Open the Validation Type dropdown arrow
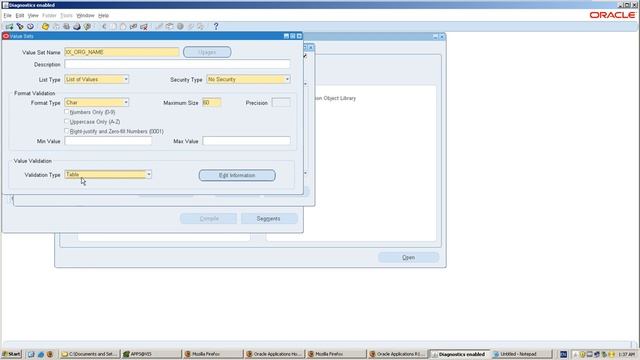 point(149,174)
